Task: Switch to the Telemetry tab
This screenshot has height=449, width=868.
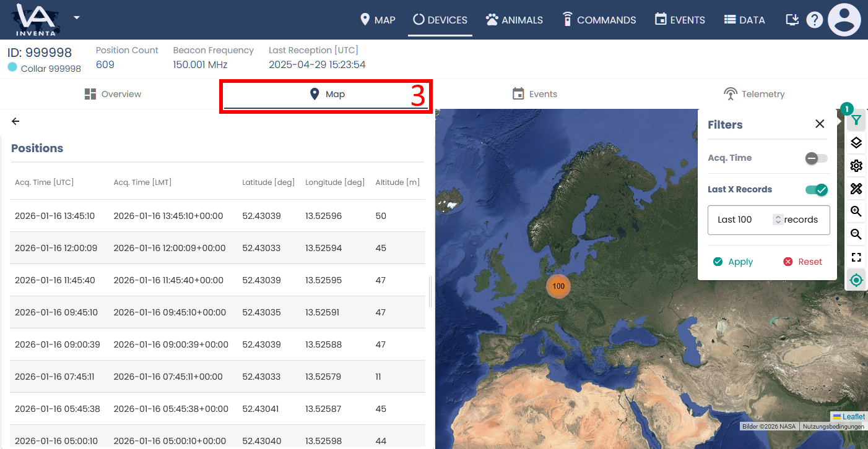Action: [x=754, y=94]
